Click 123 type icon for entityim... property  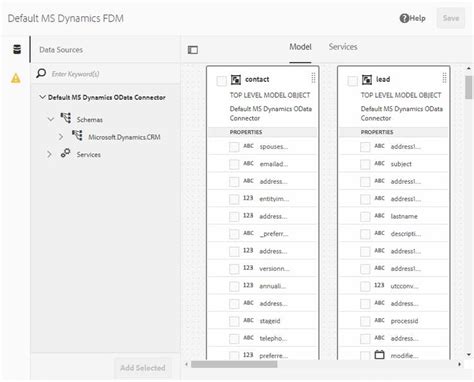click(x=248, y=198)
